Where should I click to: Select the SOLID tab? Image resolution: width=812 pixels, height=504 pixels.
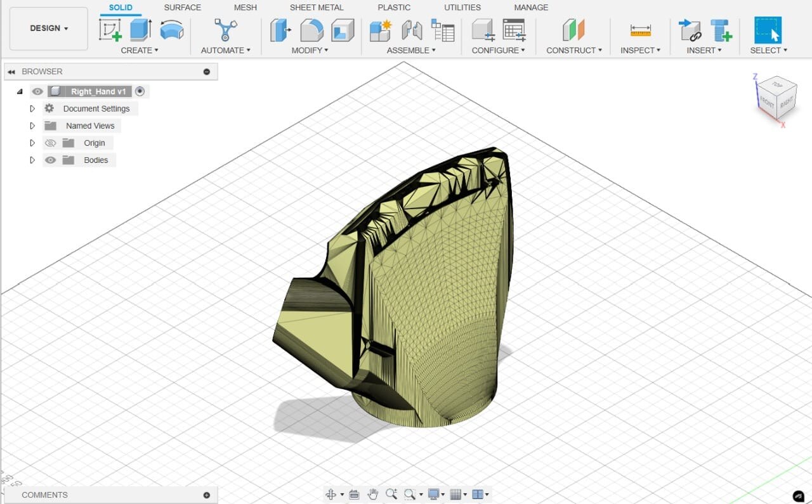121,8
